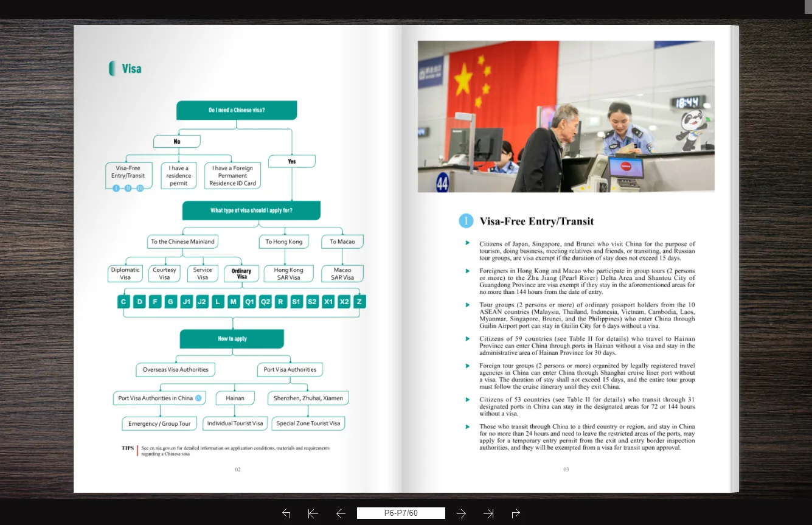
Task: Click the 'To Hong Kong' branch box
Action: [x=283, y=241]
